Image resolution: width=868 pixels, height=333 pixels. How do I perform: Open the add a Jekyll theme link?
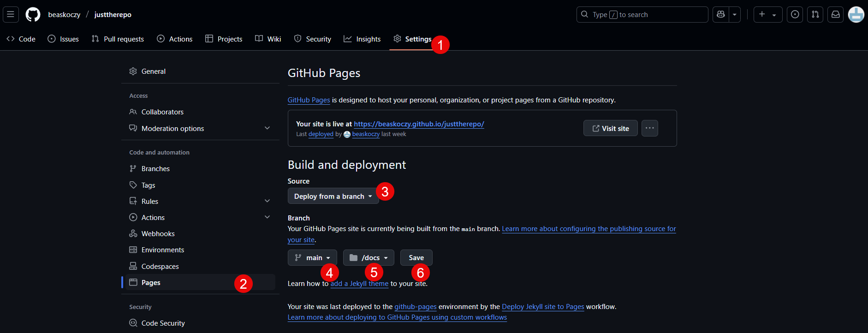tap(360, 284)
